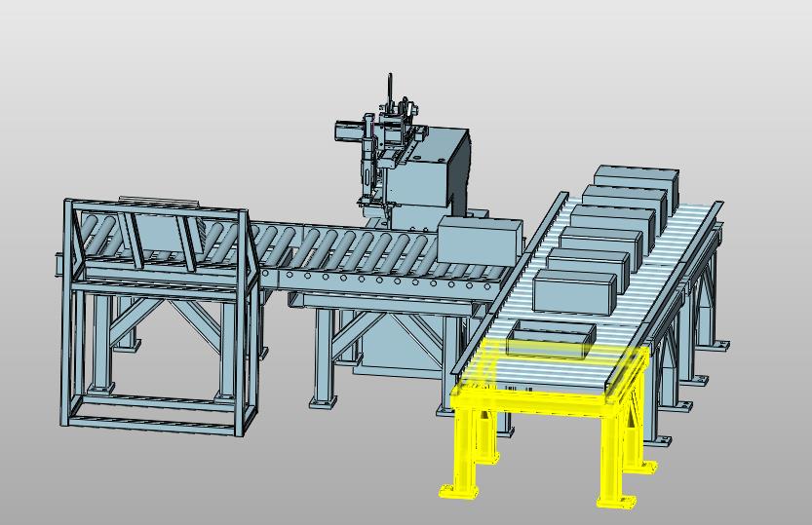Select the yellow highlighted conveyor support frame

pos(548,422)
